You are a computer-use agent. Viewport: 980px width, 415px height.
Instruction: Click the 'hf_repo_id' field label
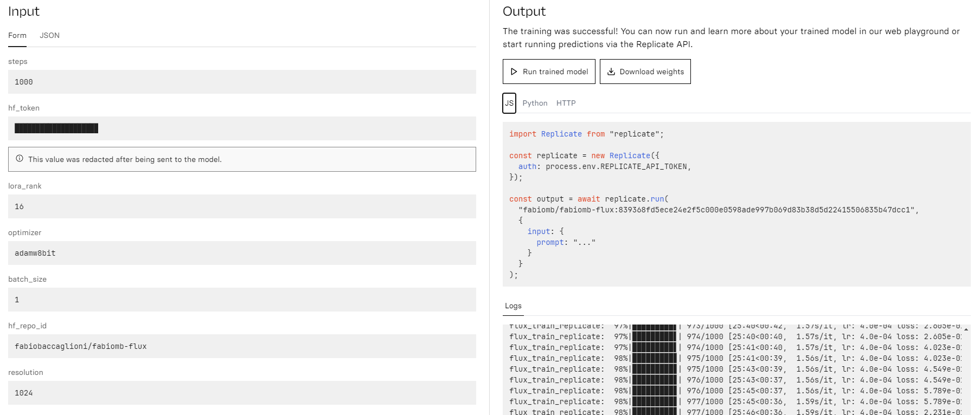coord(28,326)
